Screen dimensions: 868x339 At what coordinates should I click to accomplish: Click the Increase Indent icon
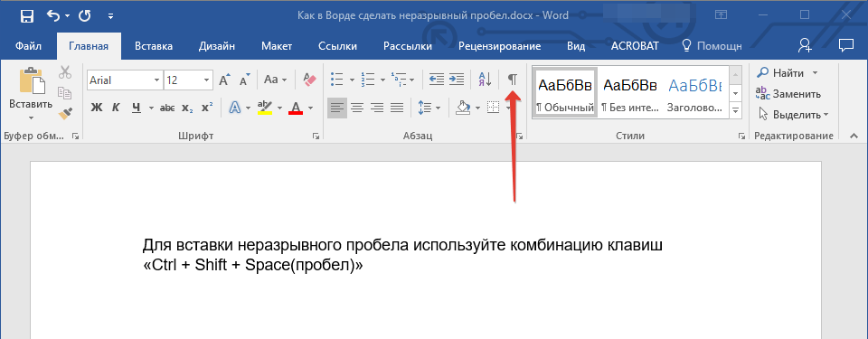456,80
